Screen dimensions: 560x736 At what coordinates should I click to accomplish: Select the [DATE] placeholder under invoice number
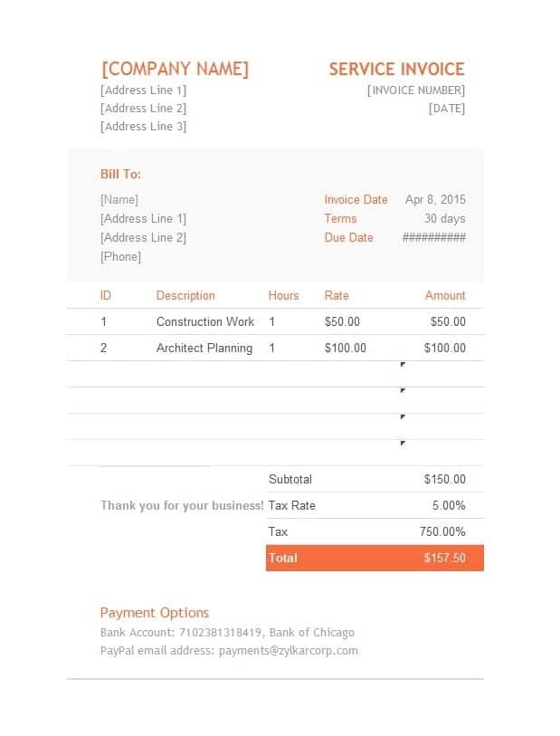(447, 109)
